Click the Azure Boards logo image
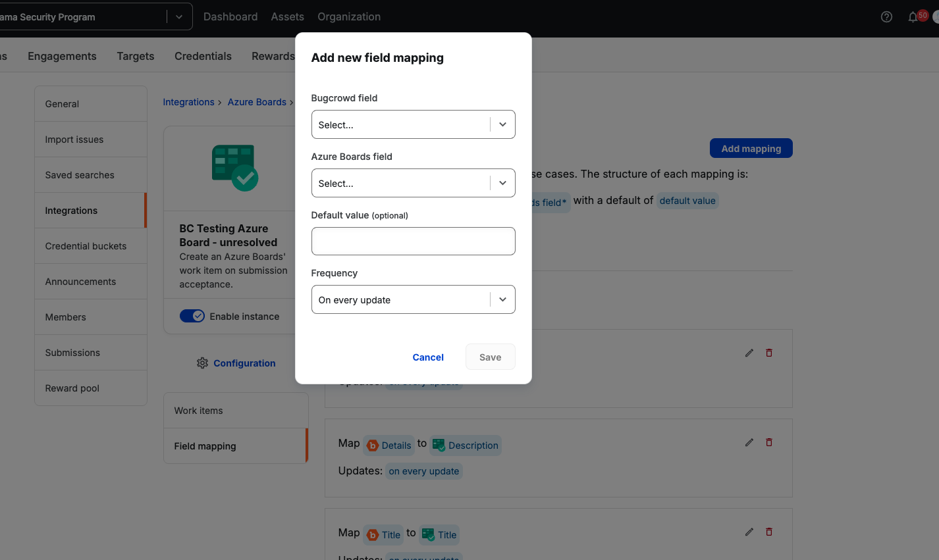Image resolution: width=939 pixels, height=560 pixels. [234, 168]
